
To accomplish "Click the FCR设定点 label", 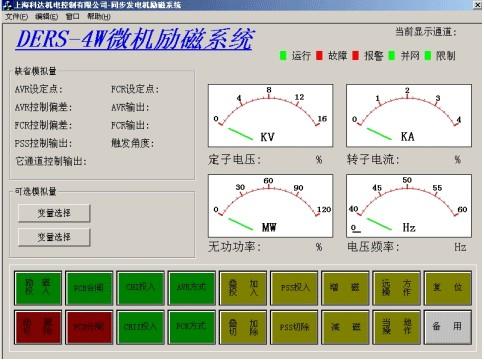I will [x=135, y=89].
